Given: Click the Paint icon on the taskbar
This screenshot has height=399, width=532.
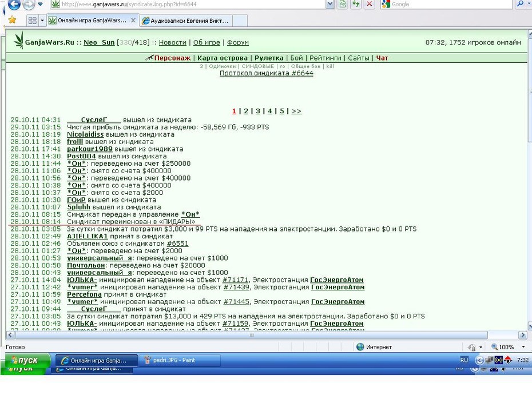Looking at the screenshot, I should pyautogui.click(x=147, y=360).
